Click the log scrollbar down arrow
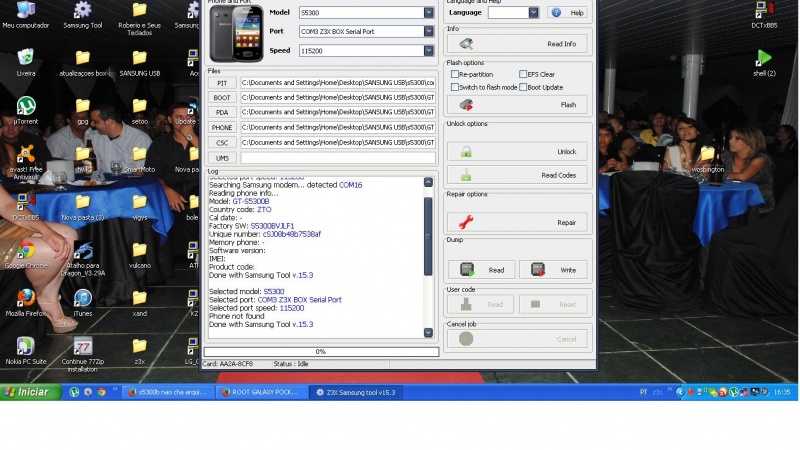The width and height of the screenshot is (800, 450). coord(428,333)
